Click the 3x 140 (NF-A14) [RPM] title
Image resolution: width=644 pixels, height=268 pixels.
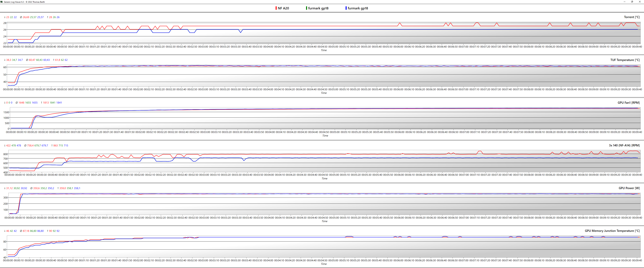tap(624, 145)
